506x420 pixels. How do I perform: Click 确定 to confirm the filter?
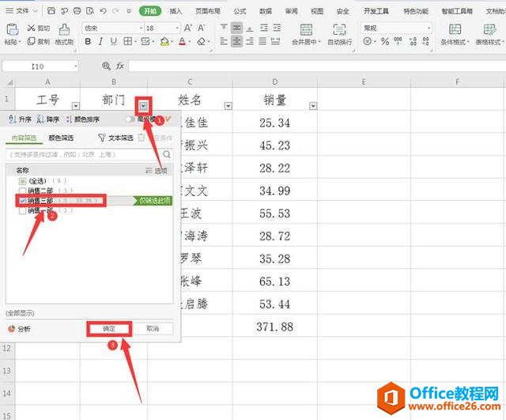(109, 328)
